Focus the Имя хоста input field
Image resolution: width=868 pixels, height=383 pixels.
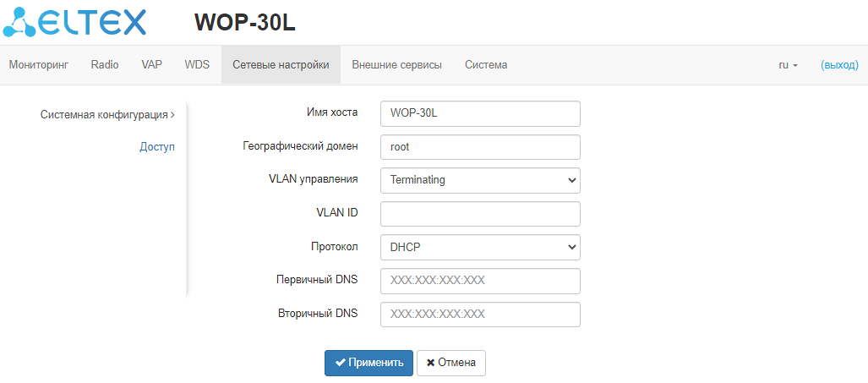click(x=480, y=113)
